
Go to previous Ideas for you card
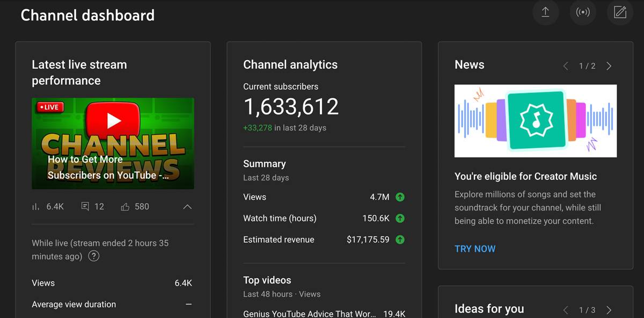[566, 310]
